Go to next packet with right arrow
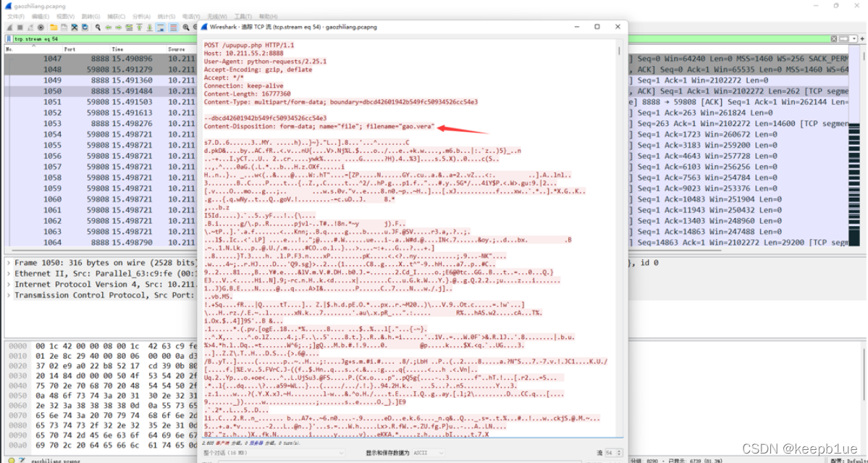868x463 pixels. (x=119, y=28)
